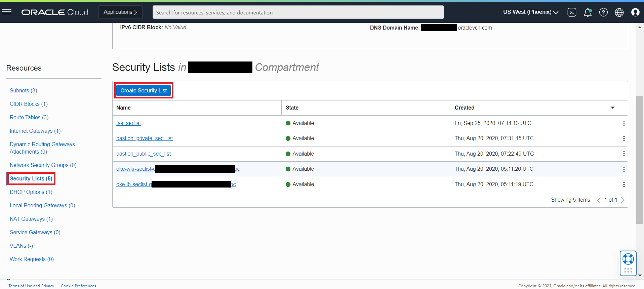Open the oke-lb-seclist link
The height and width of the screenshot is (289, 644).
pos(176,184)
